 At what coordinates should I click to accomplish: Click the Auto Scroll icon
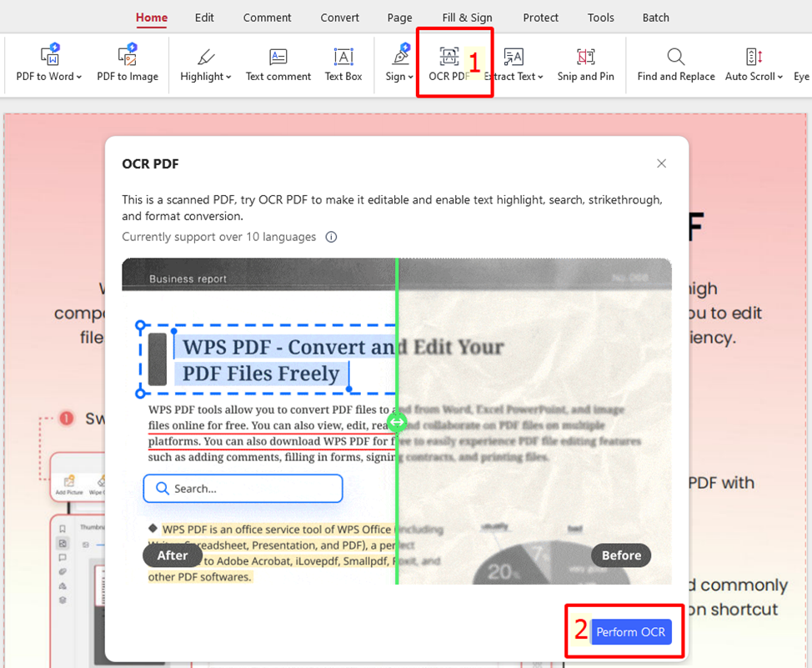[x=754, y=57]
